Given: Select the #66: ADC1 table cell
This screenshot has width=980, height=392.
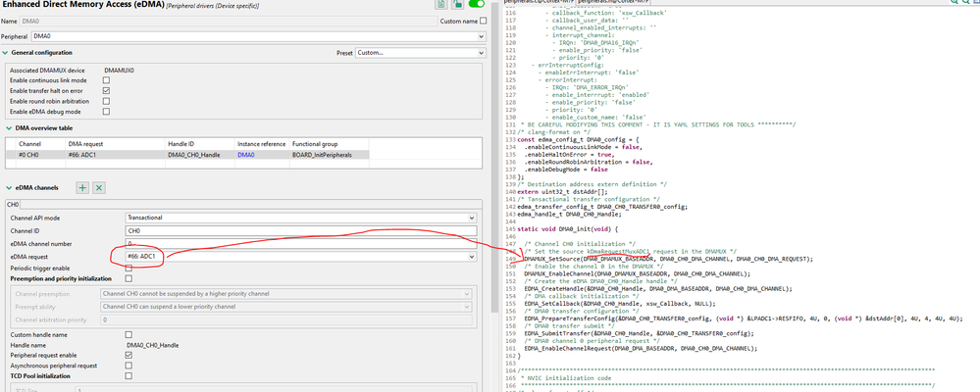Looking at the screenshot, I should click(x=115, y=154).
